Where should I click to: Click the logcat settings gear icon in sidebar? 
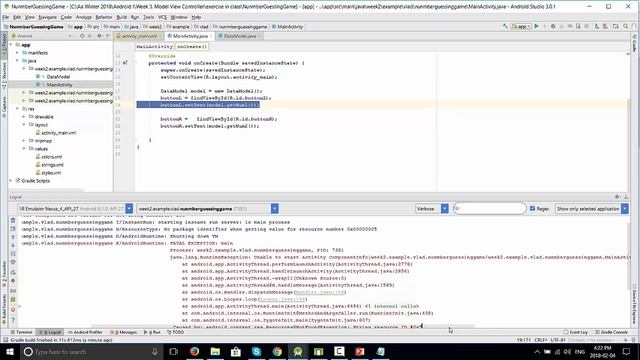point(13,281)
